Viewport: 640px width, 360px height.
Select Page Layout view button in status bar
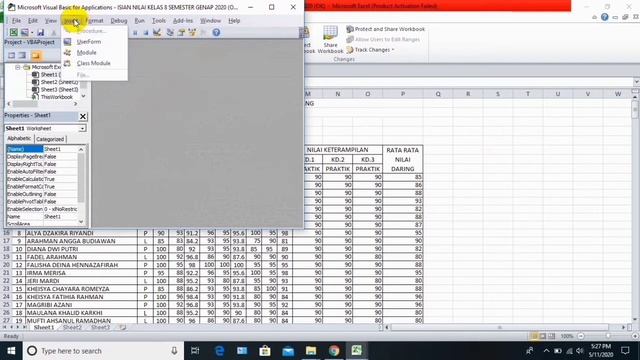click(542, 336)
